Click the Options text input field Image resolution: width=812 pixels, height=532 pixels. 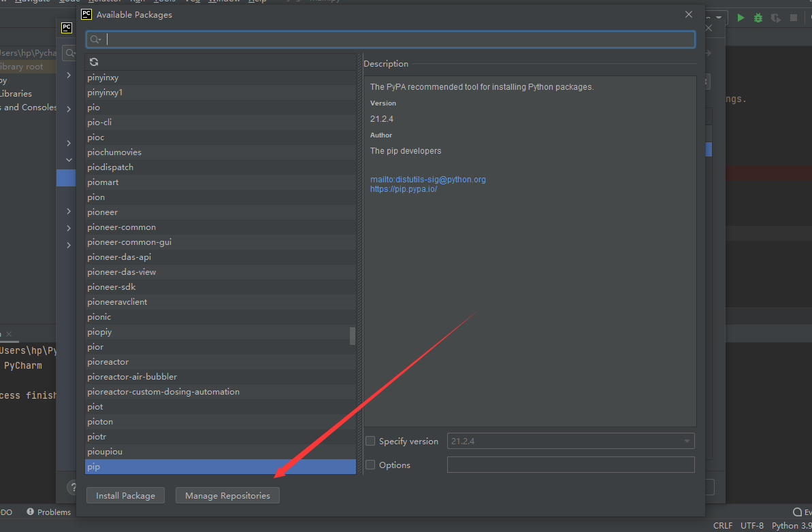(x=570, y=465)
